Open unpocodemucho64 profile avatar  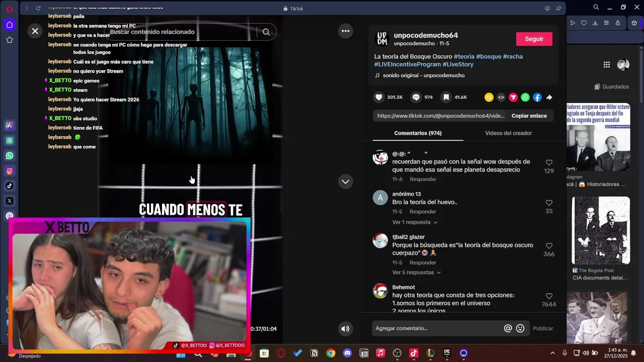point(382,39)
